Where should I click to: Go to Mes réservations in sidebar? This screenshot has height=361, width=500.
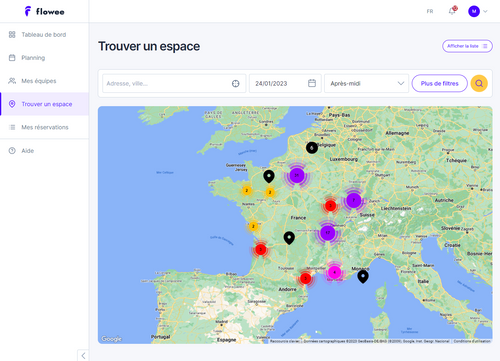[44, 127]
